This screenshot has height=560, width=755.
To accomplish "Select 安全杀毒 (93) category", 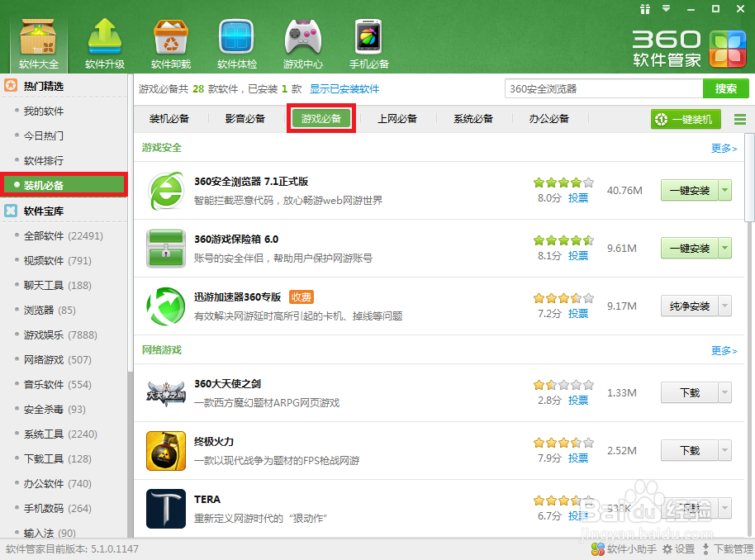I will click(x=55, y=410).
